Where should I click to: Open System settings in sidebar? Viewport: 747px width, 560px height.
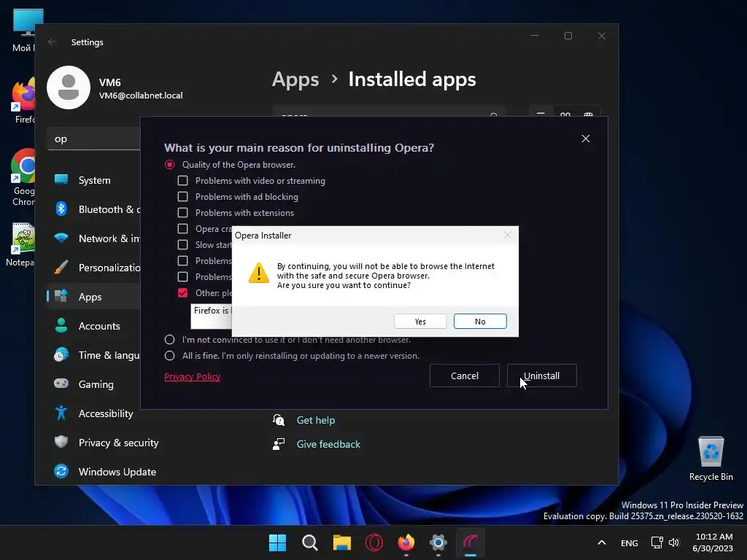[94, 180]
